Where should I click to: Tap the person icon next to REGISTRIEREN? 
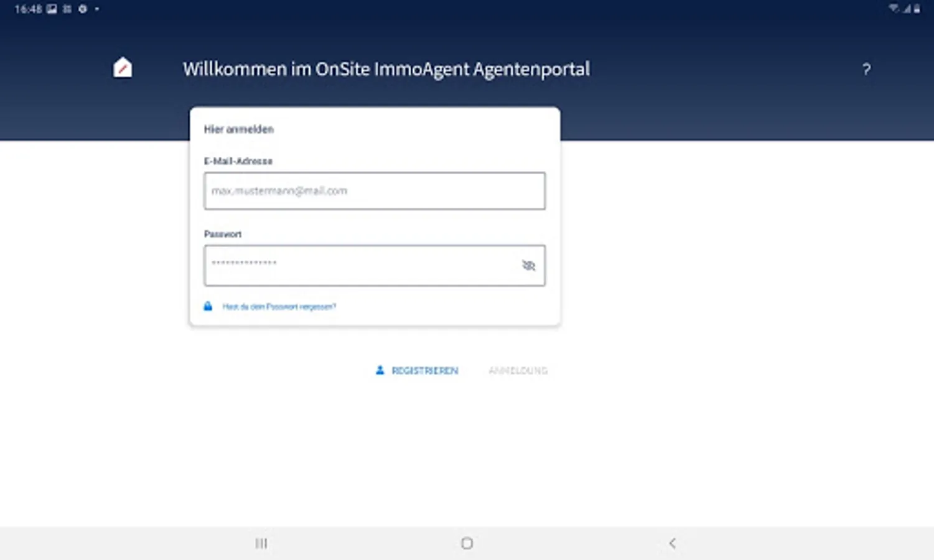coord(380,370)
